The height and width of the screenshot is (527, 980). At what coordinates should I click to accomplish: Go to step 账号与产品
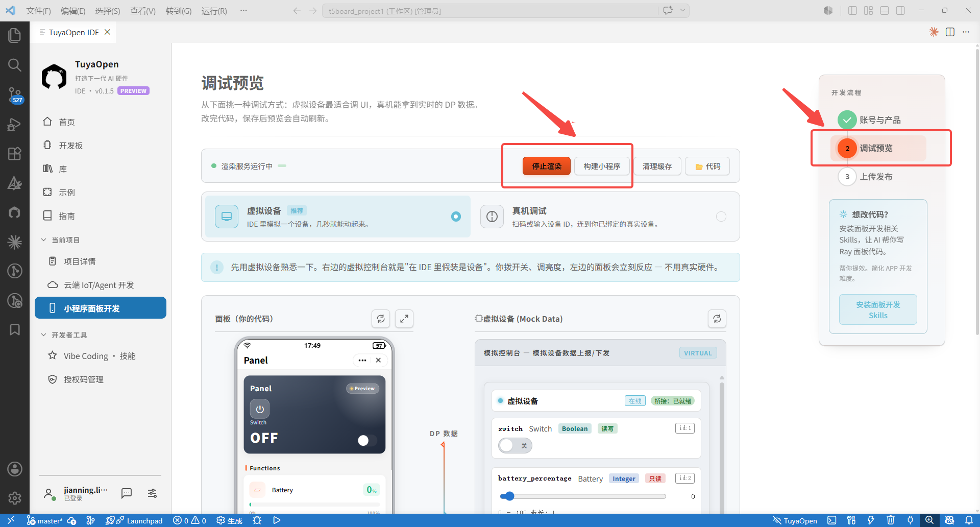tap(869, 120)
